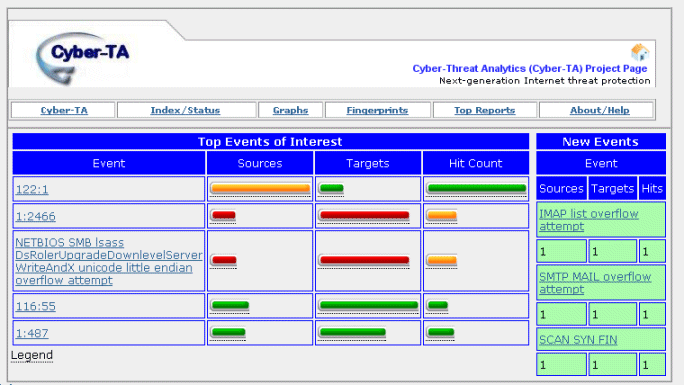Click Hits count under SMTP MAIL overflow

[x=652, y=314]
